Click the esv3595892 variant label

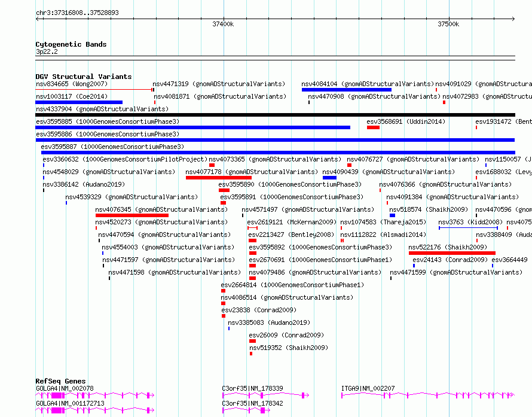pyautogui.click(x=320, y=247)
